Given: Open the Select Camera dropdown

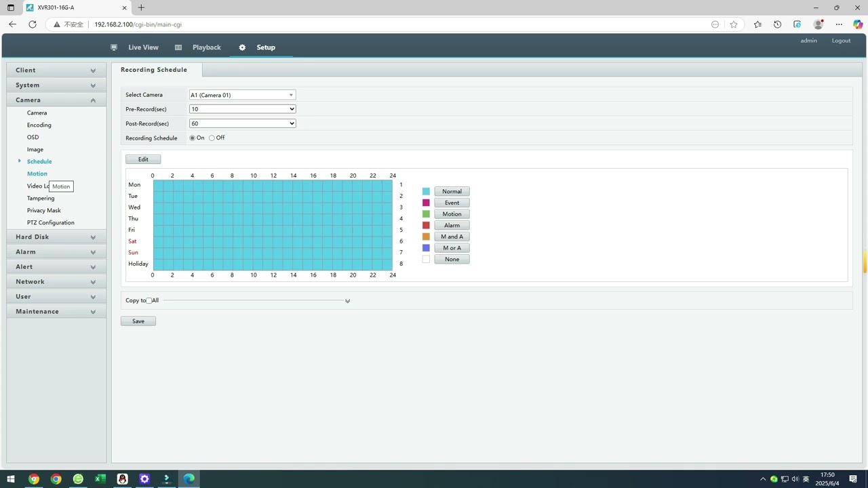Looking at the screenshot, I should point(242,95).
